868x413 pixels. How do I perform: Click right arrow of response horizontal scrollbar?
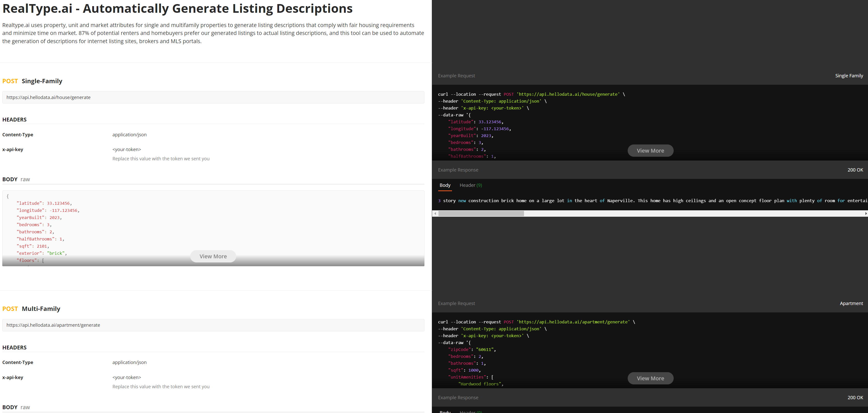(x=866, y=214)
